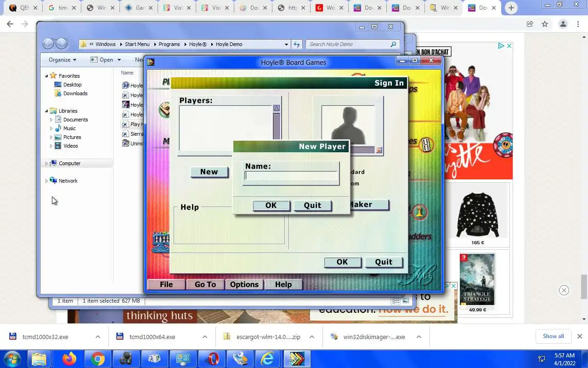This screenshot has height=368, width=588.
Task: Dismiss the ad with the circled X
Action: tap(564, 290)
